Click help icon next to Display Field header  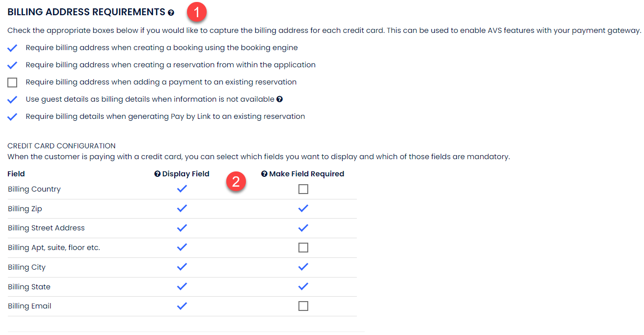pyautogui.click(x=157, y=174)
